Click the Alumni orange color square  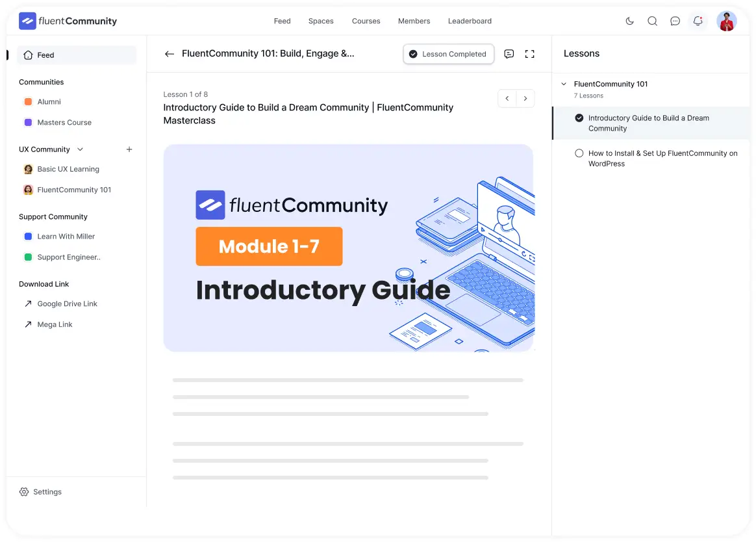pyautogui.click(x=28, y=102)
